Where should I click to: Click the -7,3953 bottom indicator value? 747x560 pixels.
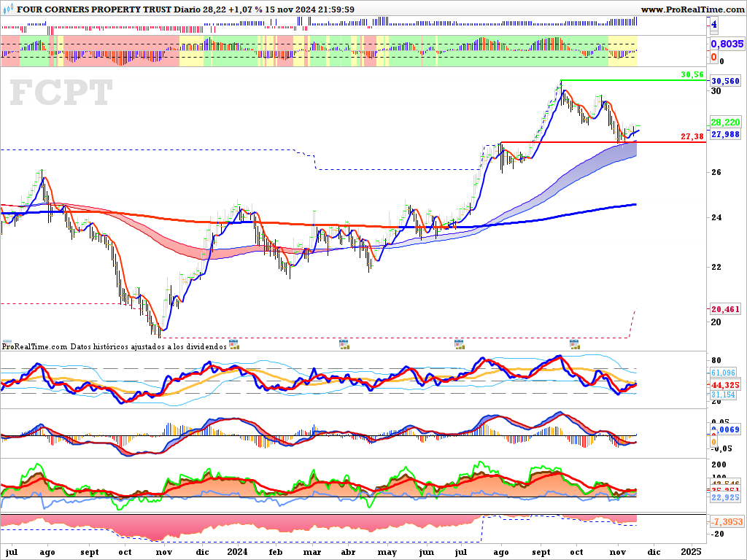point(727,522)
